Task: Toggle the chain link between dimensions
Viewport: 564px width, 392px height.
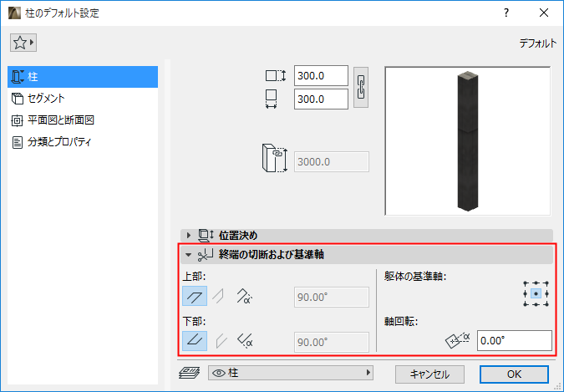Action: pos(361,88)
